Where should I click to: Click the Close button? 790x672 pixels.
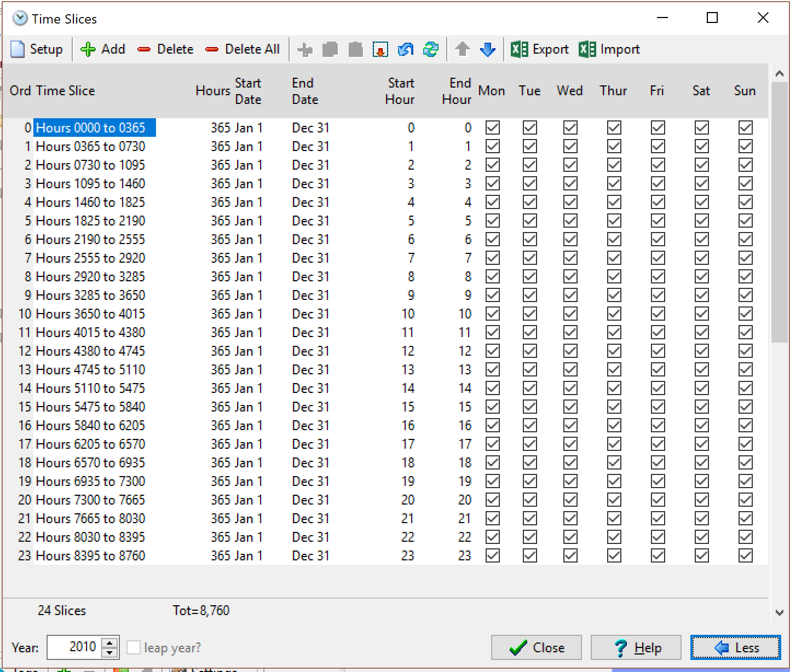[536, 648]
